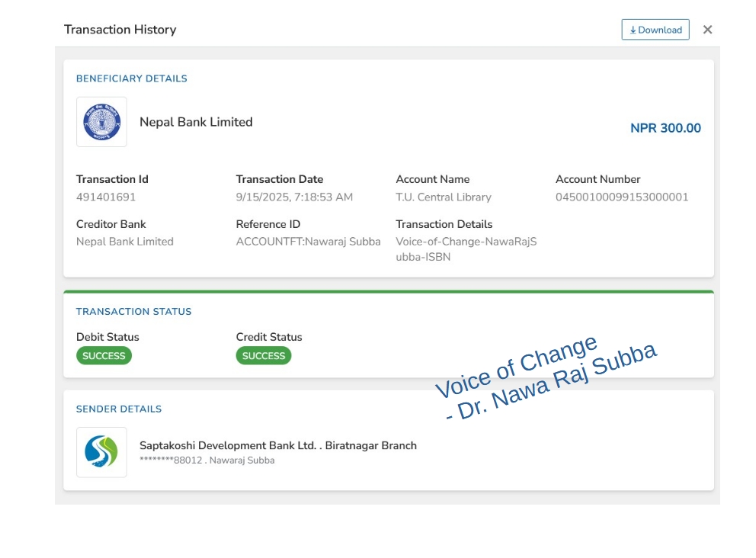Click the Nepal Bank Limited beneficiary name
Screen dimensions: 756x558
196,122
